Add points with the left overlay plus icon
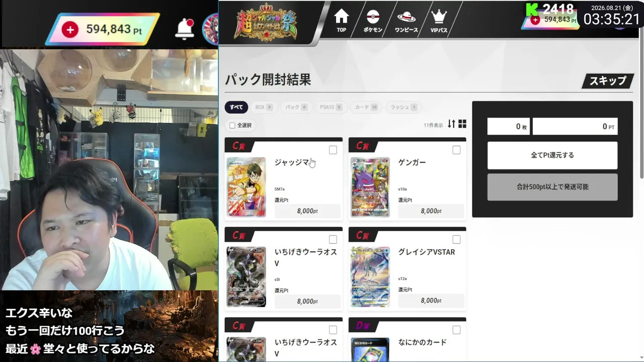 tap(70, 30)
